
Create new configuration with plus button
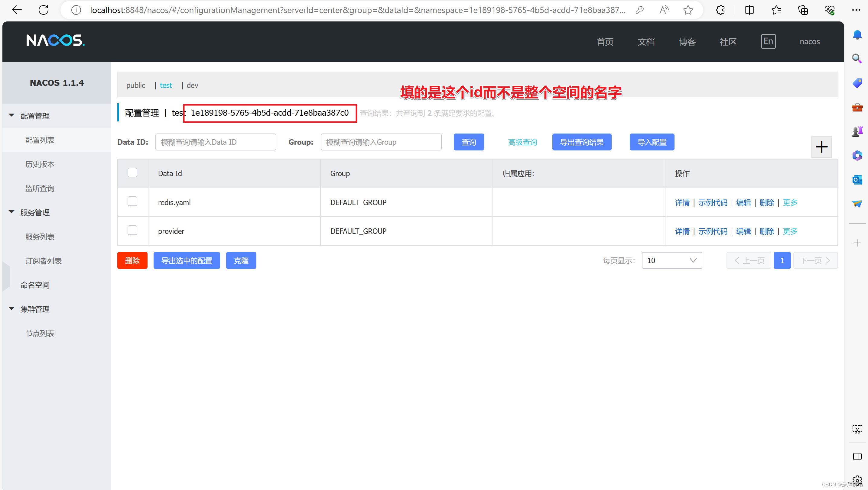point(821,147)
